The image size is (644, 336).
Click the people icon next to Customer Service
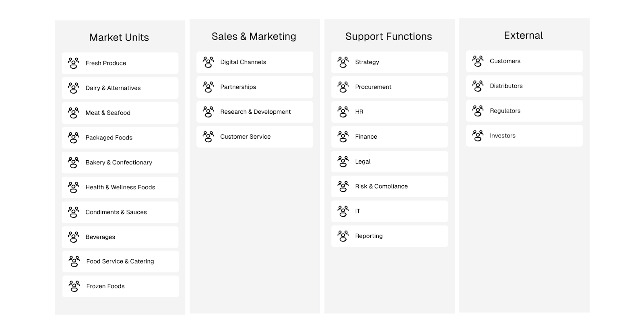point(208,137)
